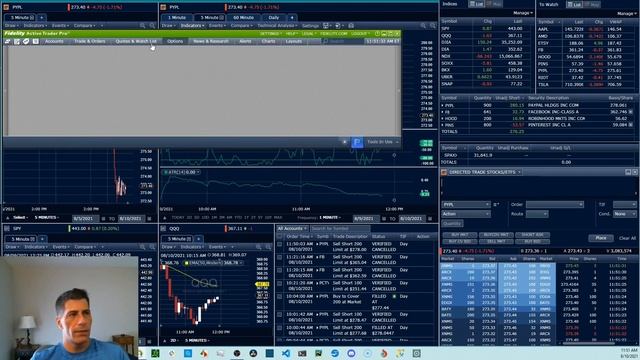Click second icon on Active Trader Pro toolbar
The image size is (640, 360).
pyautogui.click(x=17, y=41)
